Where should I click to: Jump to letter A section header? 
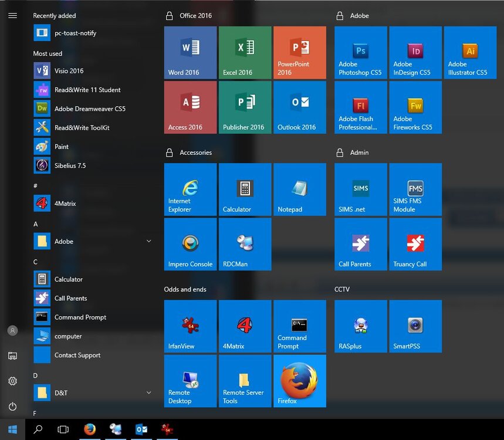coord(35,224)
